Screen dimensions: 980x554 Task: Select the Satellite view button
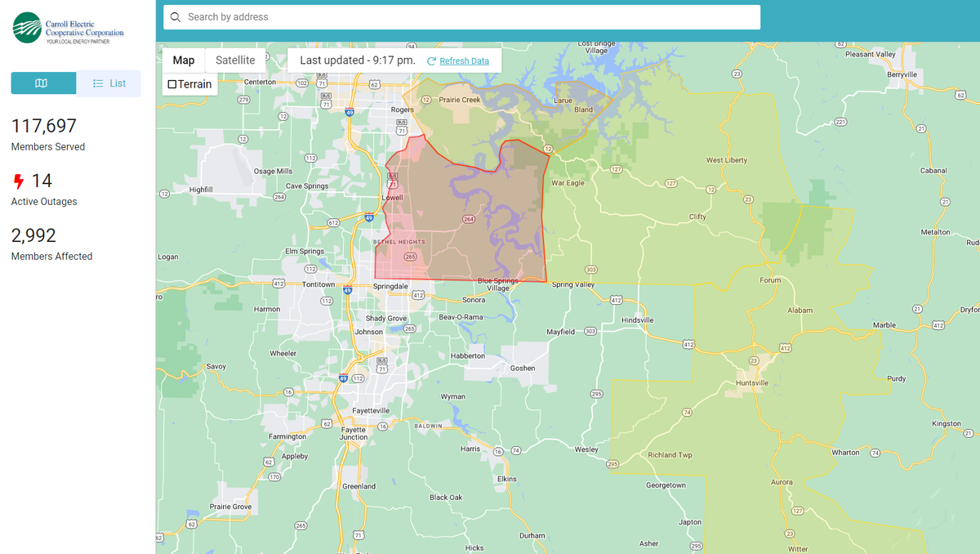click(235, 60)
